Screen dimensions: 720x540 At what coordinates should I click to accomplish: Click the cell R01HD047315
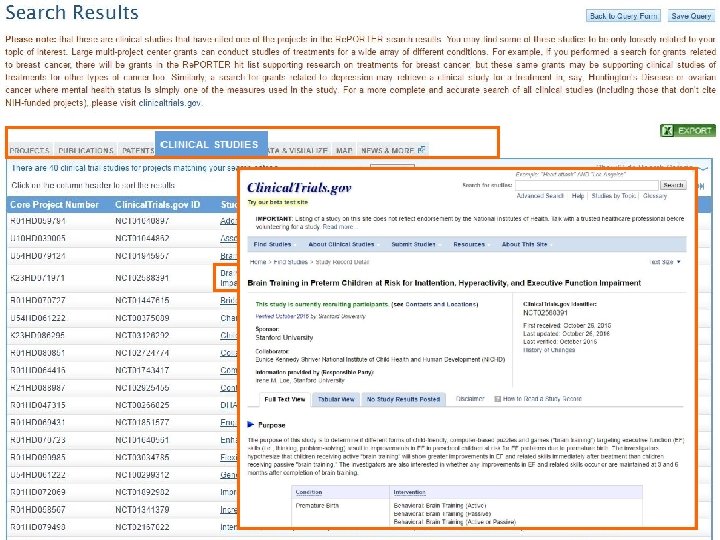[38, 405]
